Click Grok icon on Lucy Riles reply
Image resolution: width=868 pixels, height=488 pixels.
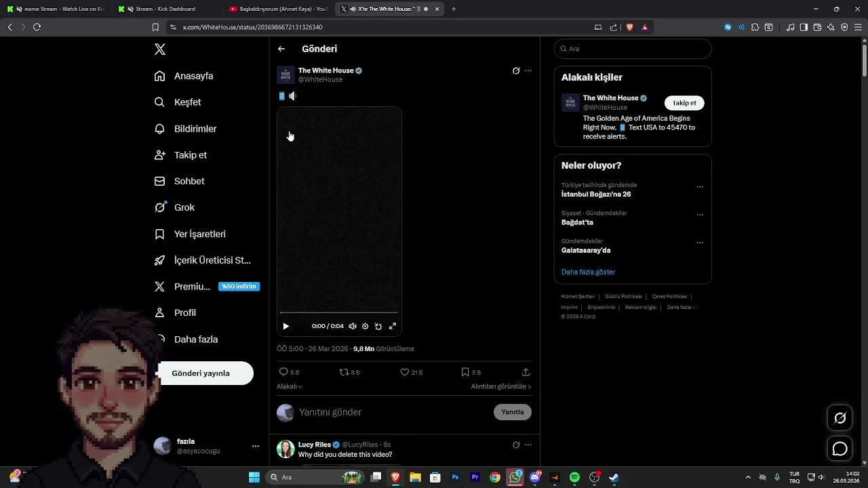(x=516, y=445)
